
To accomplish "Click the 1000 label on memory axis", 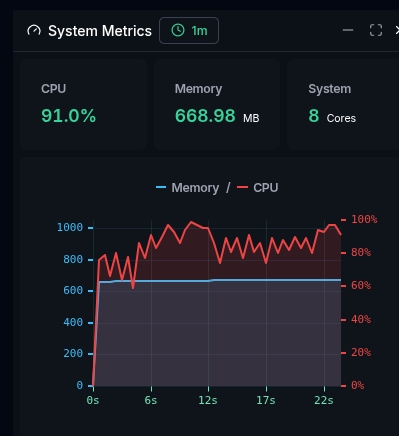I will click(70, 227).
